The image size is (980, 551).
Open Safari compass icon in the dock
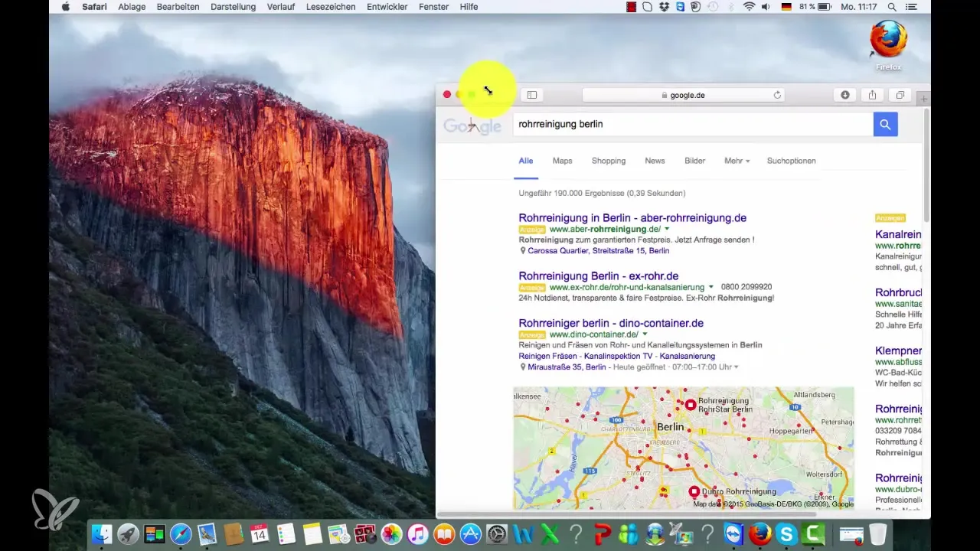tap(181, 533)
